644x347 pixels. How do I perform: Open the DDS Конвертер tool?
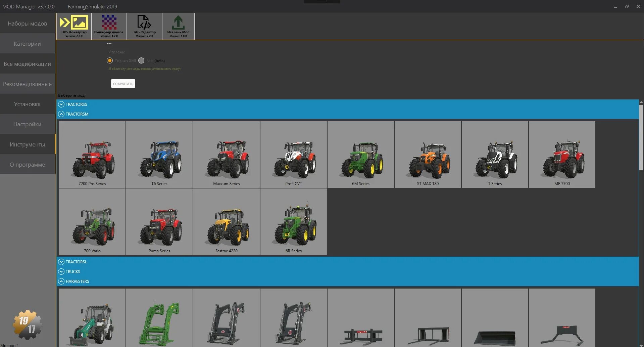point(74,26)
